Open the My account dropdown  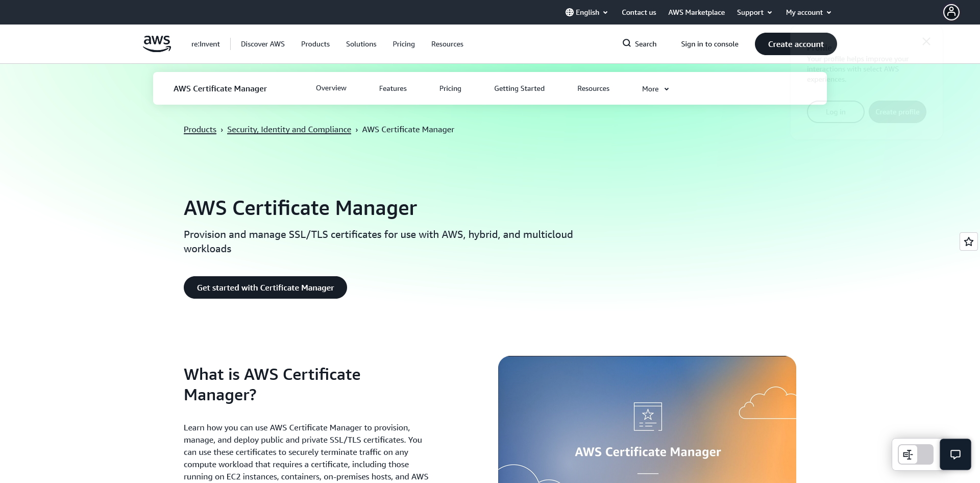[808, 12]
